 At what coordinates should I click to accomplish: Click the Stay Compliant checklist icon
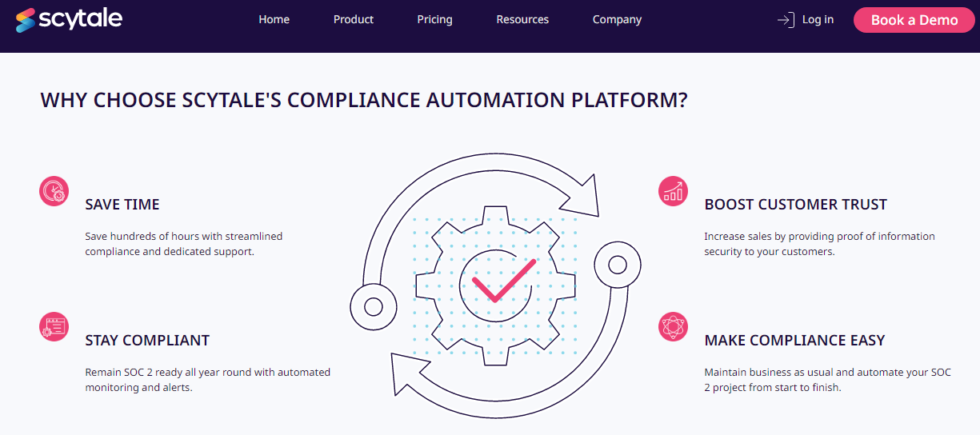54,327
